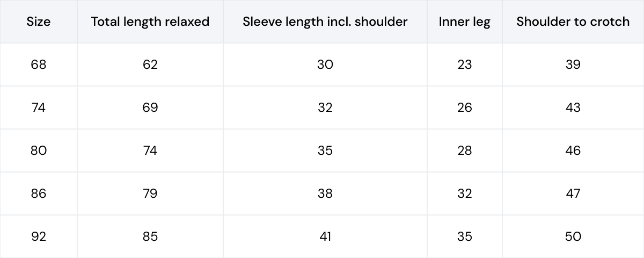Click the Shoulder to crotch header
Viewport: 644px width, 258px height.
[573, 21]
